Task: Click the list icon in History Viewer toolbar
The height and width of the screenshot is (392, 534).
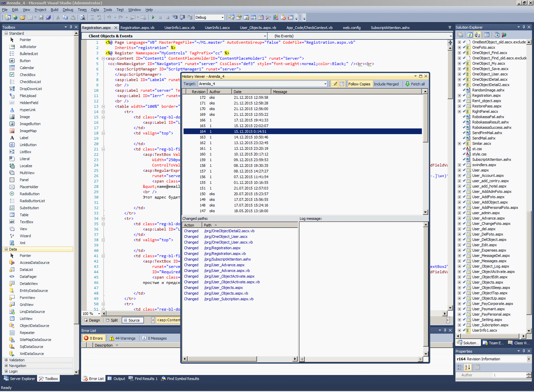Action: point(342,84)
